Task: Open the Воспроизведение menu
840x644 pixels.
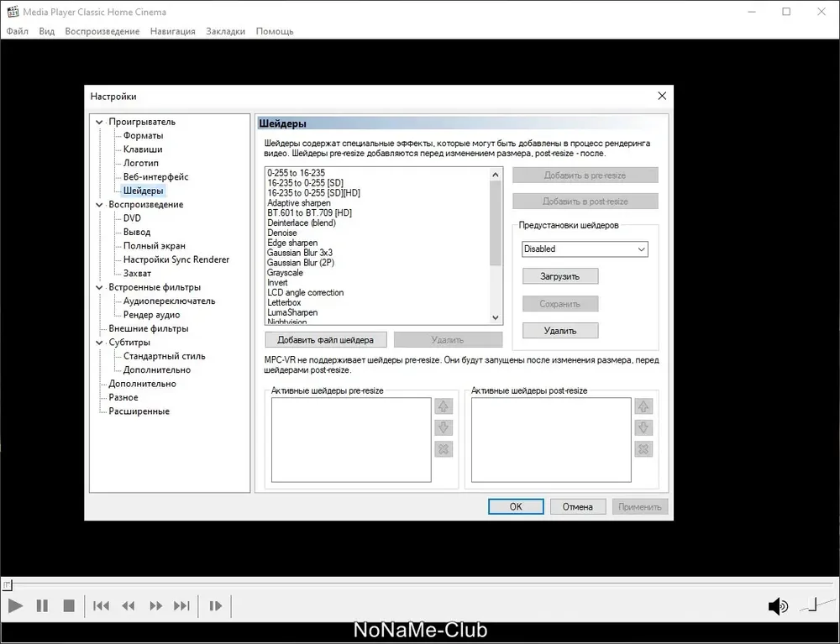Action: click(102, 31)
